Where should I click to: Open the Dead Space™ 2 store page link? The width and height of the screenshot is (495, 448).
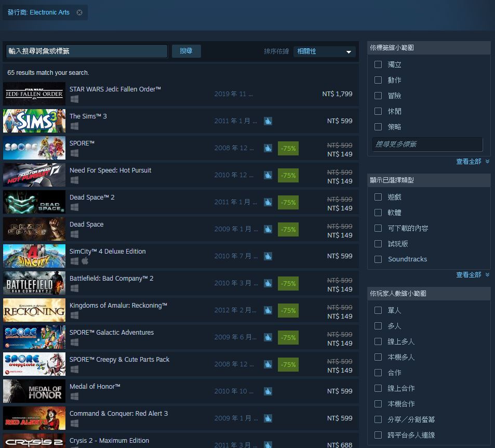(92, 197)
